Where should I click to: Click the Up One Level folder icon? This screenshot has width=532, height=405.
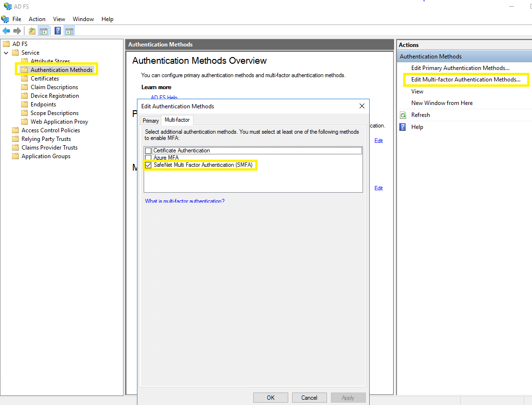point(32,31)
